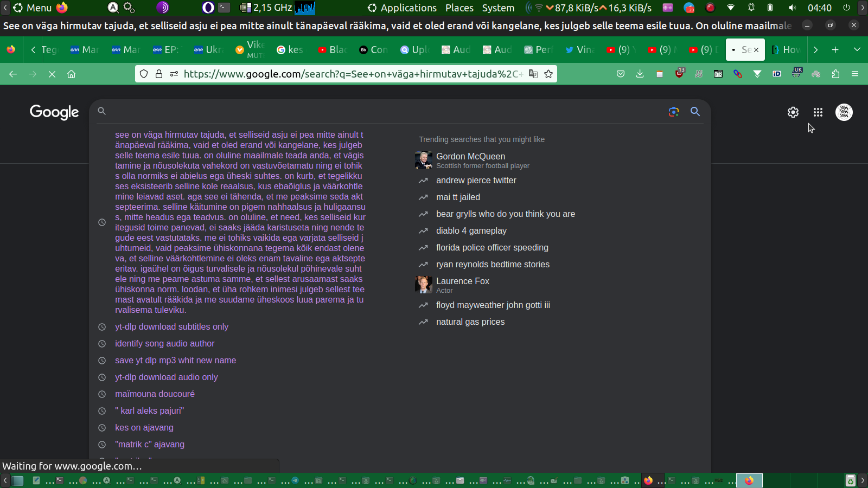
Task: Select suggestion 'yt-dlp download subtitles only'
Action: coord(171,327)
